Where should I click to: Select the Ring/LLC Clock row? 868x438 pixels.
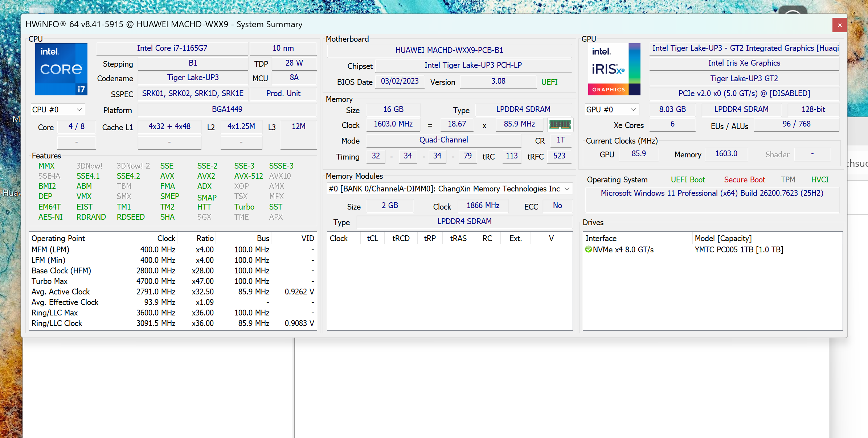[173, 323]
